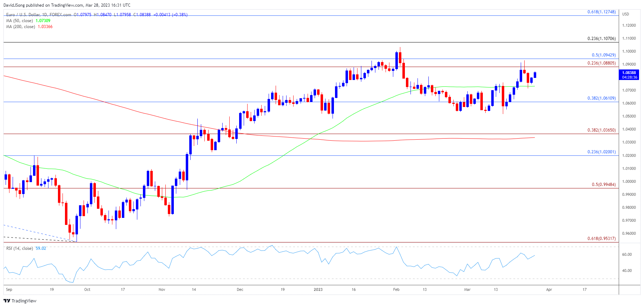This screenshot has width=644, height=307.
Task: Click the MA (200, close) indicator label
Action: click(21, 27)
